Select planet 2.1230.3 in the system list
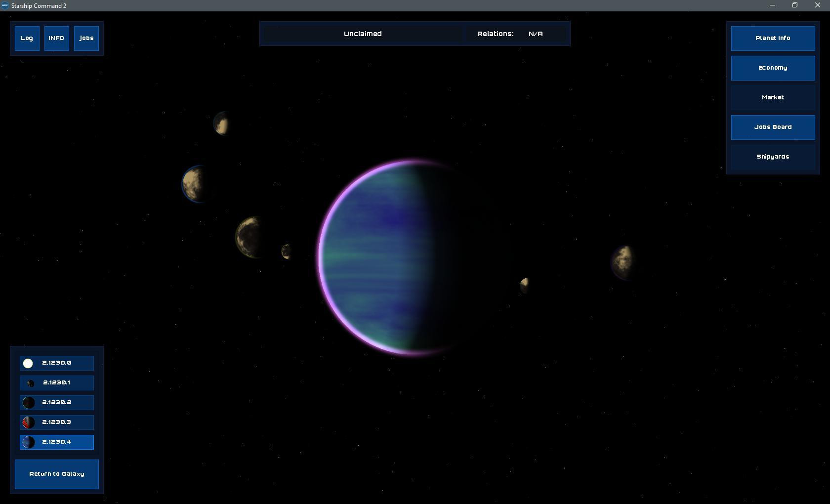Screen dimensions: 830x504 pyautogui.click(x=57, y=422)
